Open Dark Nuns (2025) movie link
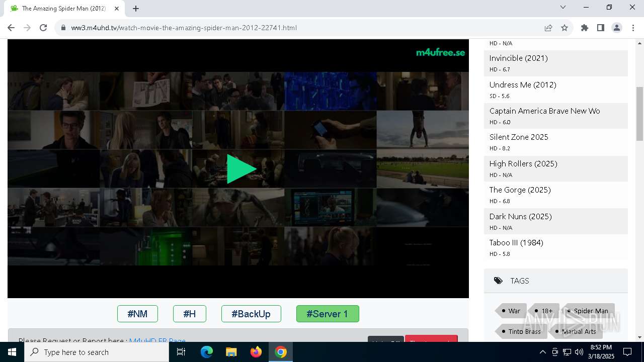Screen dimensions: 644x362 (x=521, y=217)
